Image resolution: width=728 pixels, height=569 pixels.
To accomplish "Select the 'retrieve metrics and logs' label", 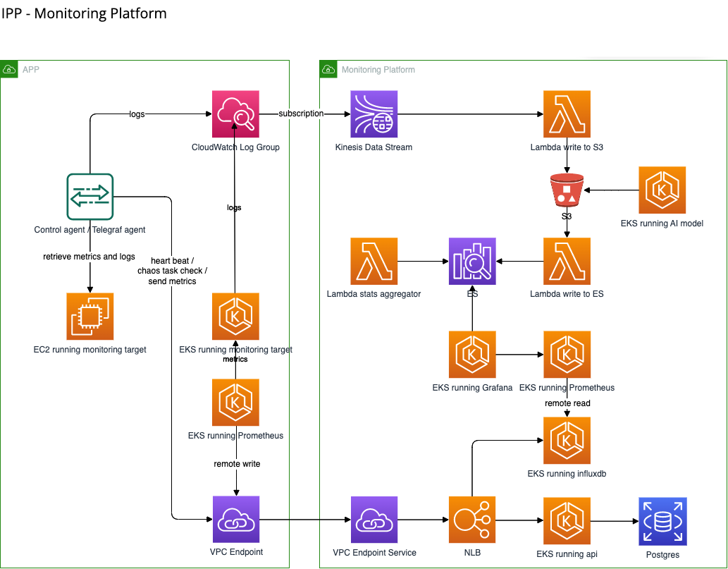I will point(89,257).
